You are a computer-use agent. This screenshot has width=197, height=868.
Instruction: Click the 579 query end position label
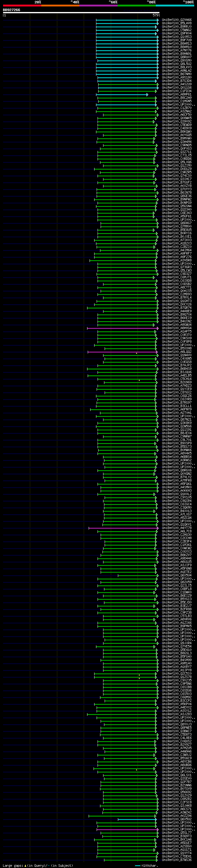pos(155,15)
